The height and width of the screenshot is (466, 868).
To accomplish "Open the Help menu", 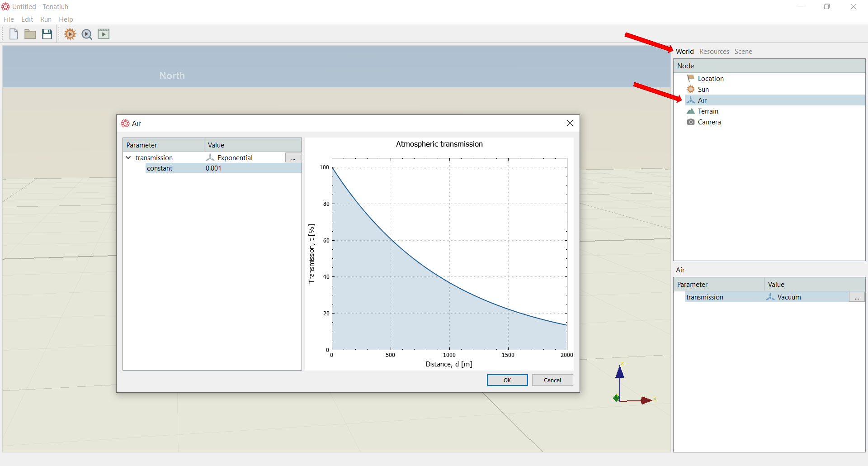I will [x=66, y=19].
